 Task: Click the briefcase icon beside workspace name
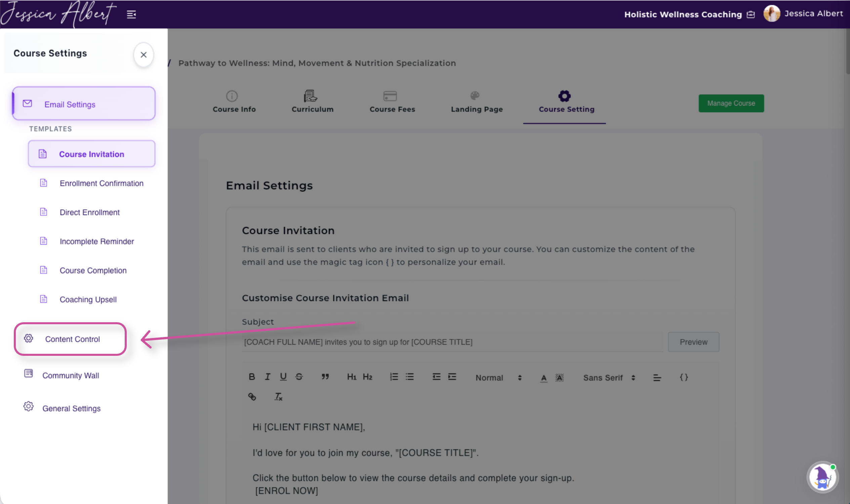coord(751,14)
